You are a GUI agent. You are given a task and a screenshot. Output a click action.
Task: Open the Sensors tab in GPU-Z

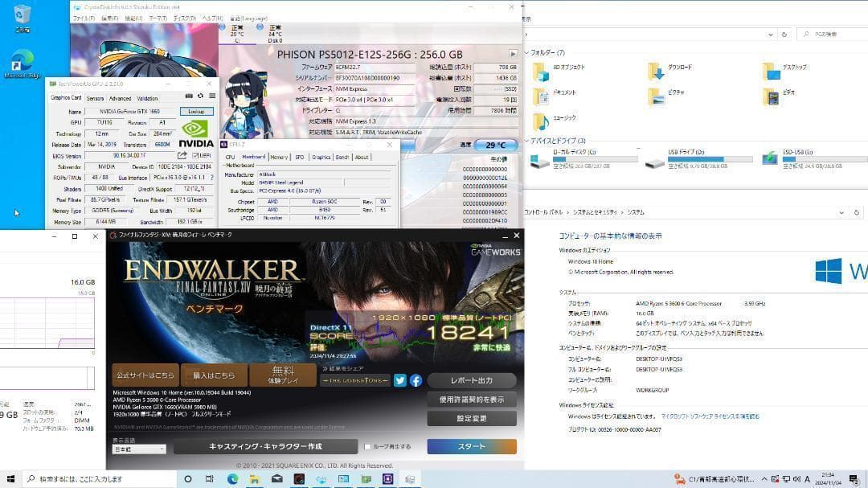pyautogui.click(x=95, y=98)
